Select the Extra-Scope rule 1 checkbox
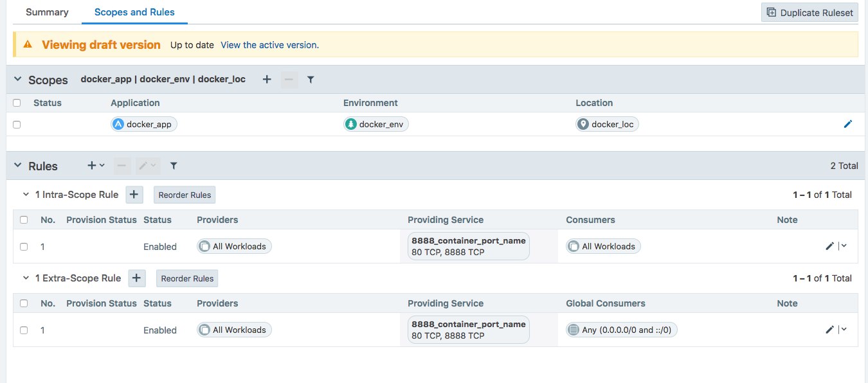The image size is (868, 383). (x=24, y=330)
